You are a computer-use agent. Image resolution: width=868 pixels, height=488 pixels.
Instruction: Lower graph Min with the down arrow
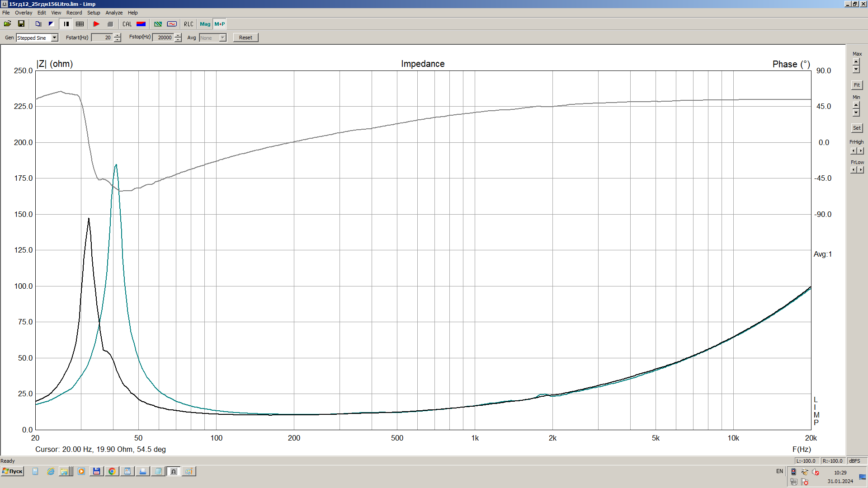click(856, 113)
